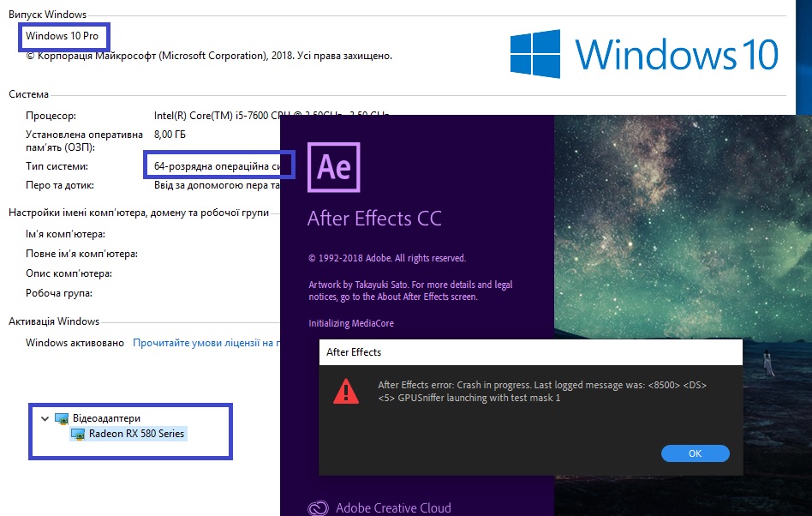
Task: Click the Випуск Windows section heading
Action: click(48, 15)
